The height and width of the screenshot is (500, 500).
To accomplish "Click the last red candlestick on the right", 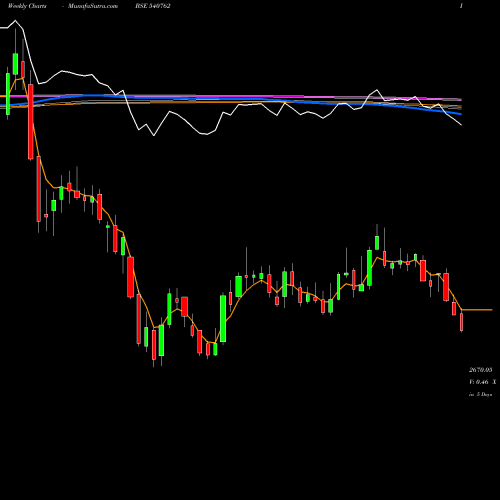I will (462, 322).
